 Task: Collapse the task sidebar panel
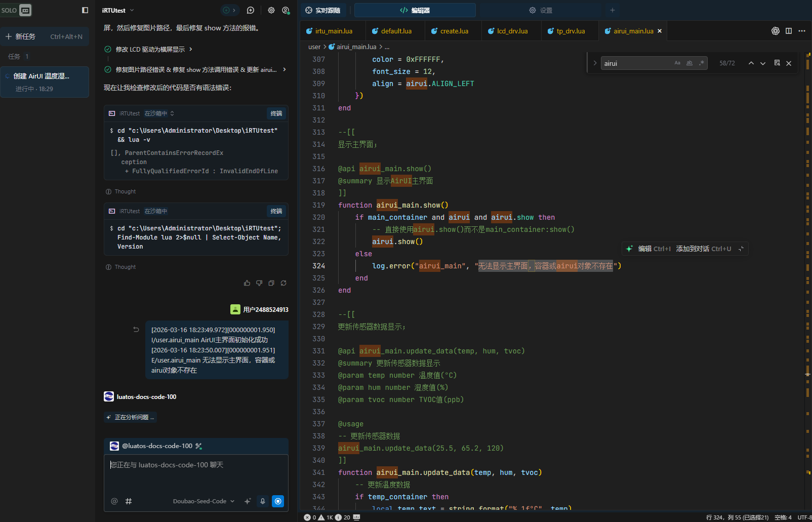[x=85, y=10]
